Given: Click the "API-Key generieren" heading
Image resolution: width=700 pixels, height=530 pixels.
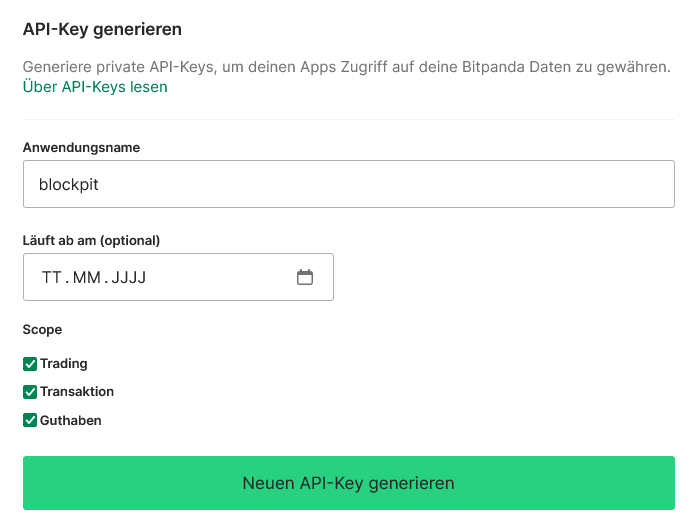Looking at the screenshot, I should 102,29.
